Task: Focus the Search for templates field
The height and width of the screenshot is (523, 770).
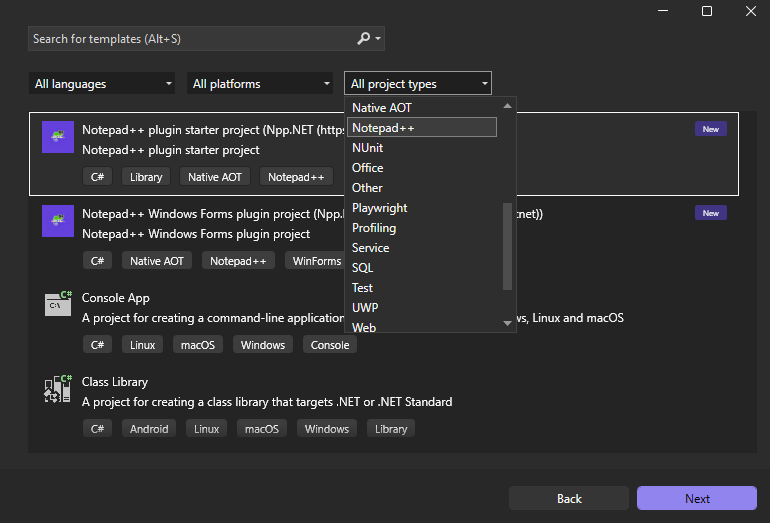Action: tap(206, 39)
